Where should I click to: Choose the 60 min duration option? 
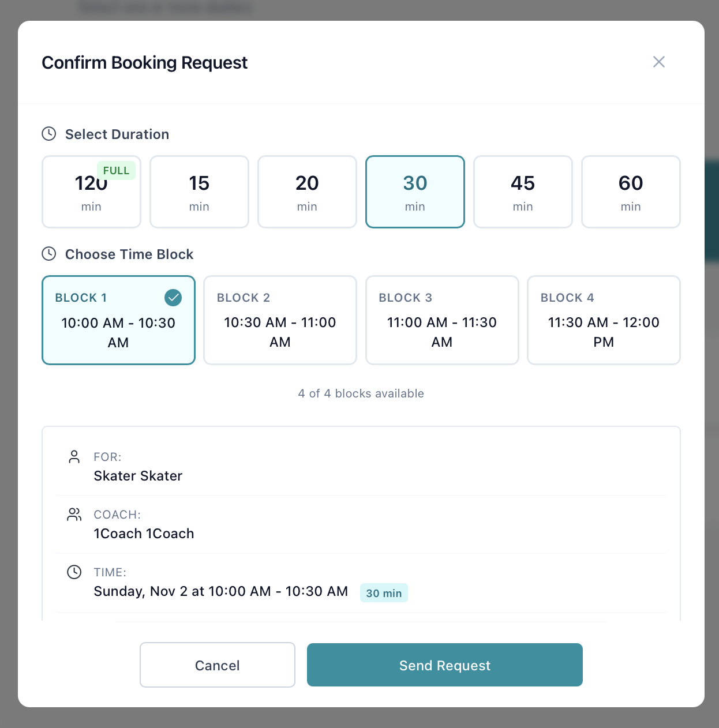click(631, 192)
